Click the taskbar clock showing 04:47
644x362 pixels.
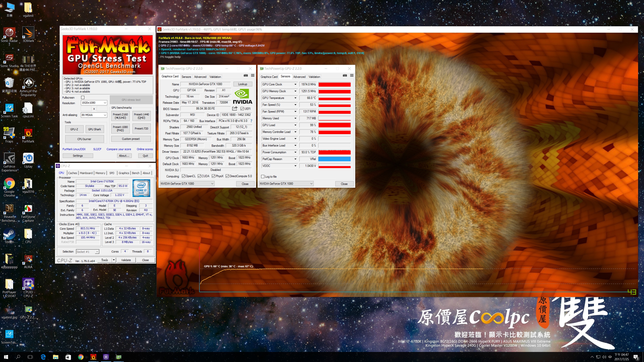[x=622, y=357]
